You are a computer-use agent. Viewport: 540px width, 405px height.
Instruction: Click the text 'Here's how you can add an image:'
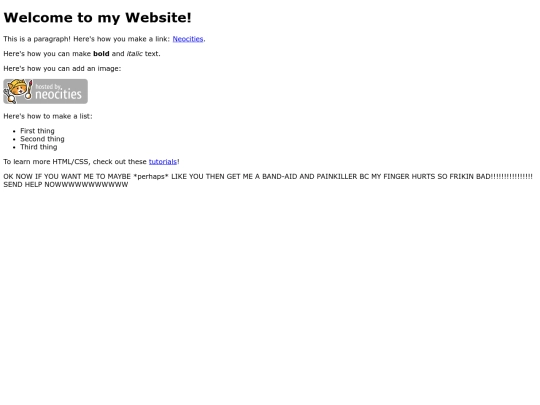(x=62, y=69)
